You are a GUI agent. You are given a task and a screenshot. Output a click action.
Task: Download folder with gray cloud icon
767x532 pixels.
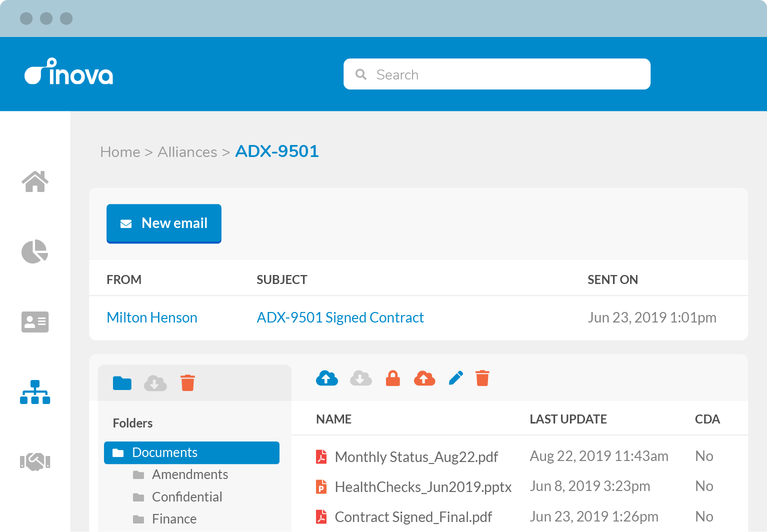155,383
